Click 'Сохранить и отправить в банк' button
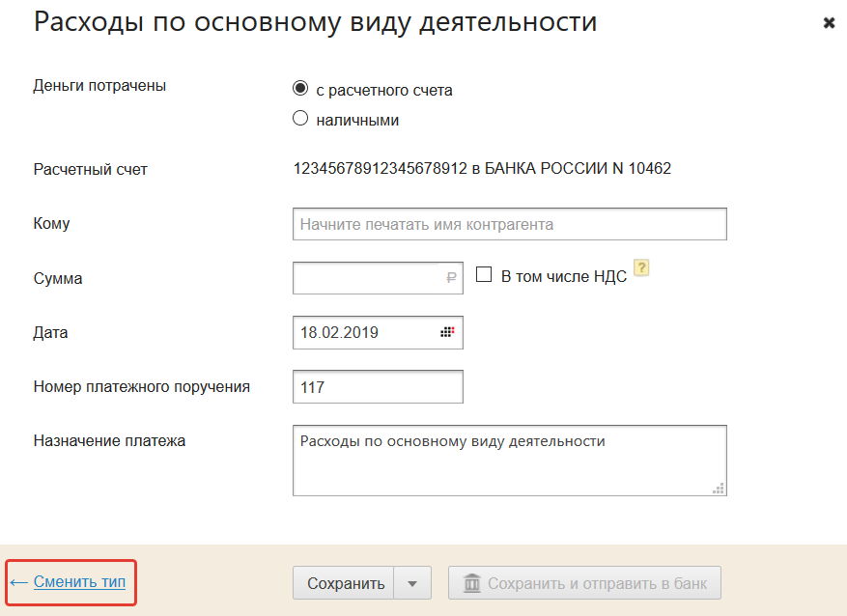The image size is (847, 616). pos(584,583)
